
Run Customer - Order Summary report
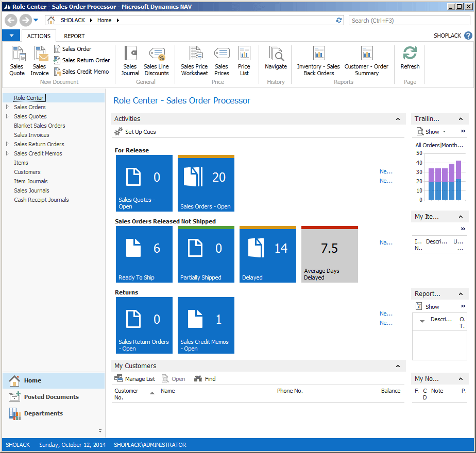coord(366,61)
